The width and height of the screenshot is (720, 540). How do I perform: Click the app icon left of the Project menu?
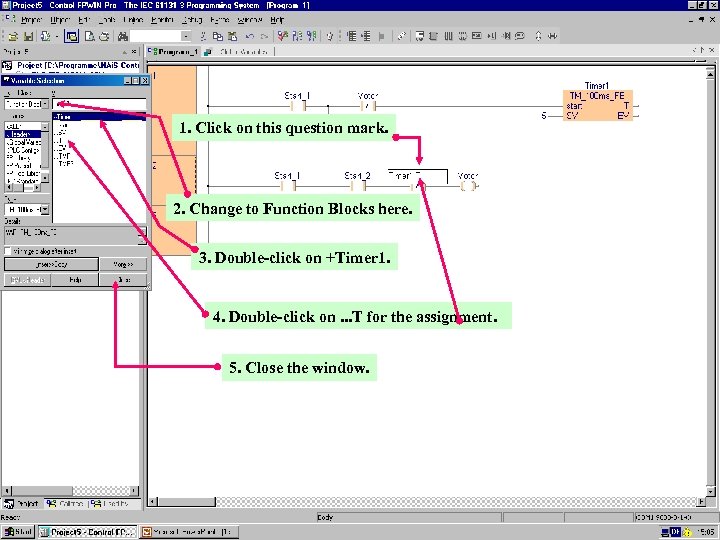click(10, 19)
